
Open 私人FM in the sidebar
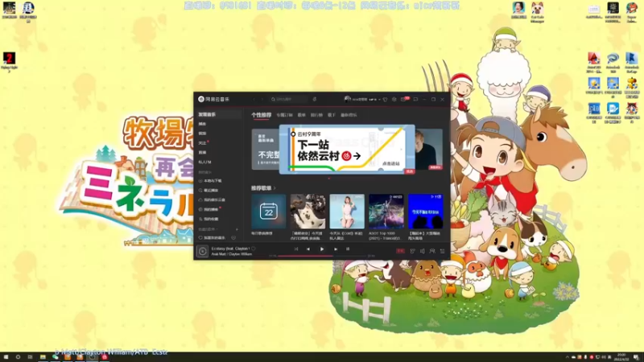(205, 162)
